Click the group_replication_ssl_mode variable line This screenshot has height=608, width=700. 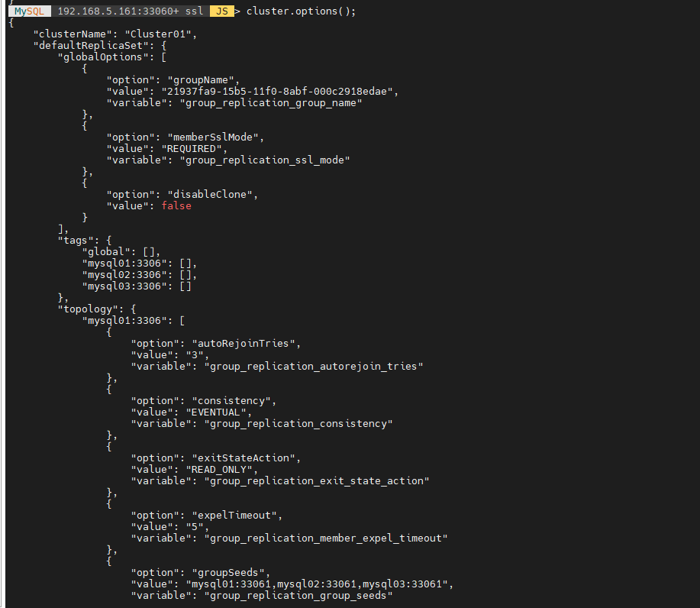pyautogui.click(x=228, y=160)
